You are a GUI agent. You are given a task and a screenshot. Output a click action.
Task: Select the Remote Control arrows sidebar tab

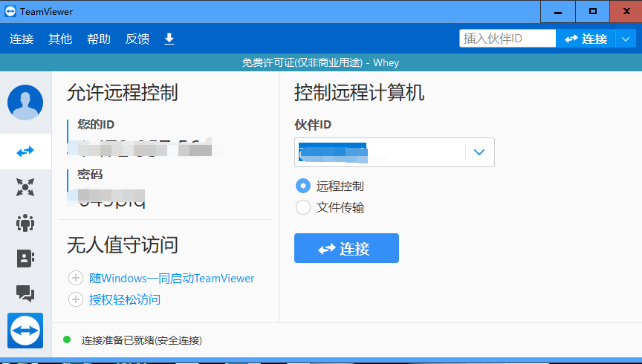point(25,152)
